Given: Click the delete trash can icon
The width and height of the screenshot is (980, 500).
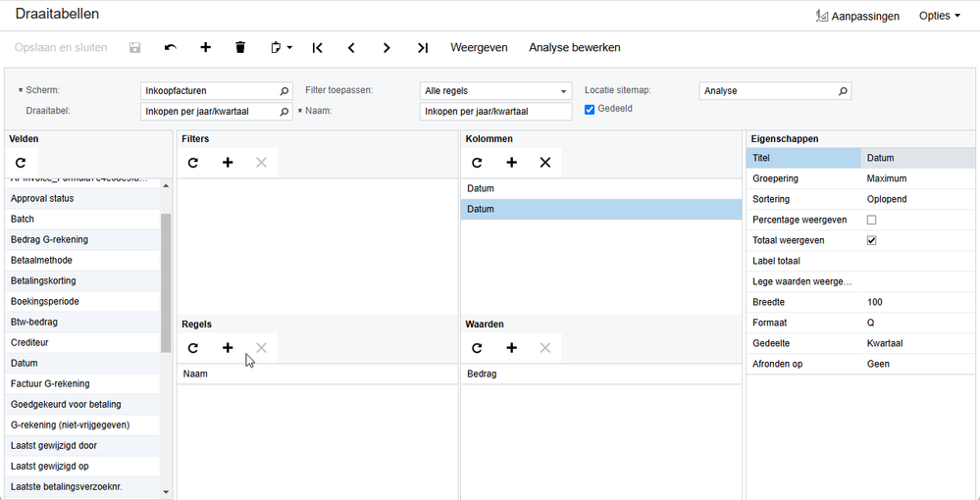Looking at the screenshot, I should click(240, 47).
